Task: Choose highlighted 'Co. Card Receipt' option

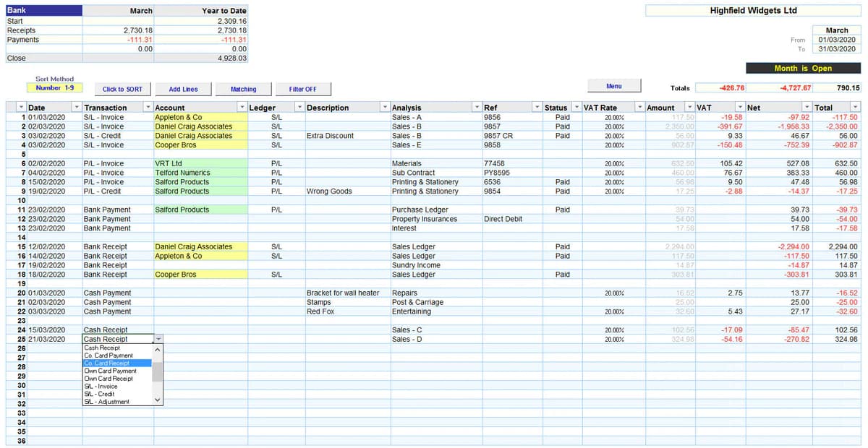Action: coord(117,363)
